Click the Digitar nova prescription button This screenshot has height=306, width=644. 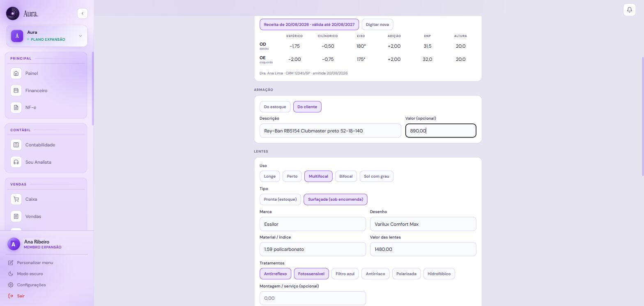pos(377,25)
